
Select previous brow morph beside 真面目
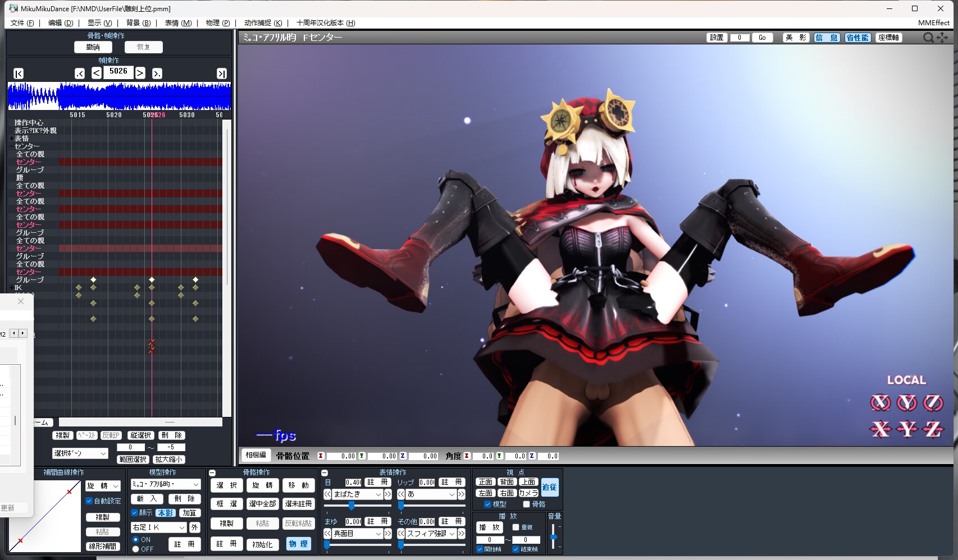327,534
